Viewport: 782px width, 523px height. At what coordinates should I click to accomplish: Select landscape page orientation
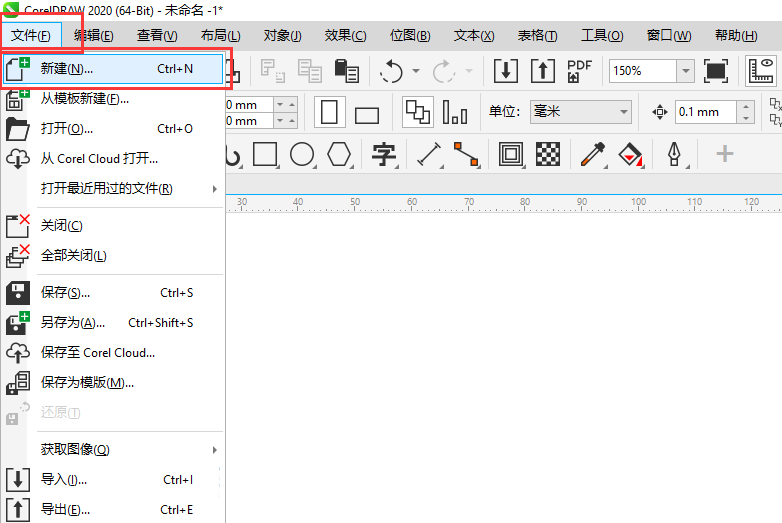point(367,114)
